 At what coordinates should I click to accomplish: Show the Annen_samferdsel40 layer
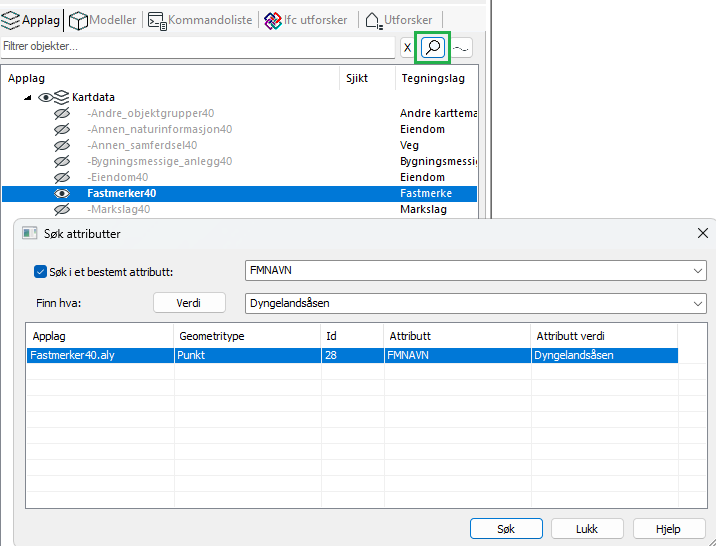coord(61,145)
